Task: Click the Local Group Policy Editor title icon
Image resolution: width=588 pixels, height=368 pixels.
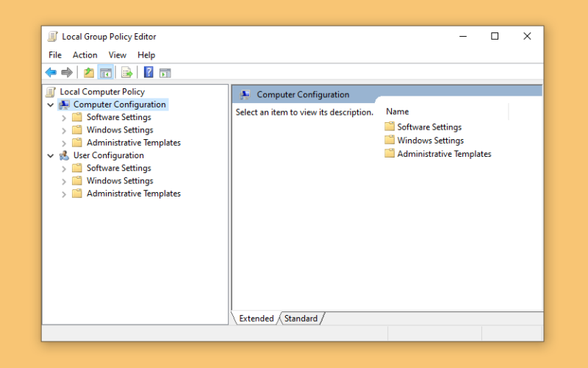Action: 52,36
